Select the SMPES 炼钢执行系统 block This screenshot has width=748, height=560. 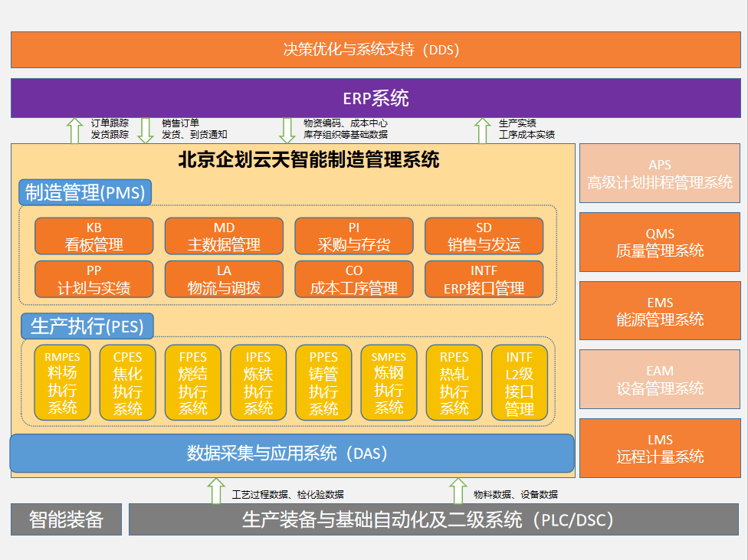pos(389,382)
